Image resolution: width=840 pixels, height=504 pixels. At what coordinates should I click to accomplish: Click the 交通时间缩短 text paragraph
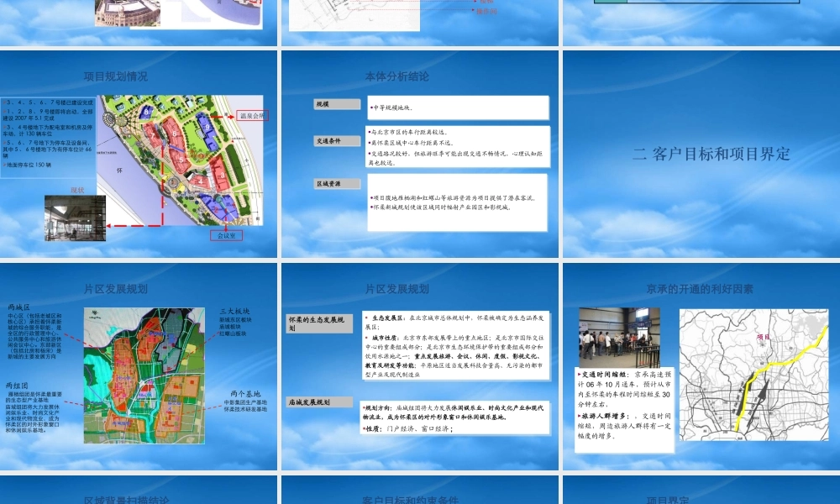624,390
